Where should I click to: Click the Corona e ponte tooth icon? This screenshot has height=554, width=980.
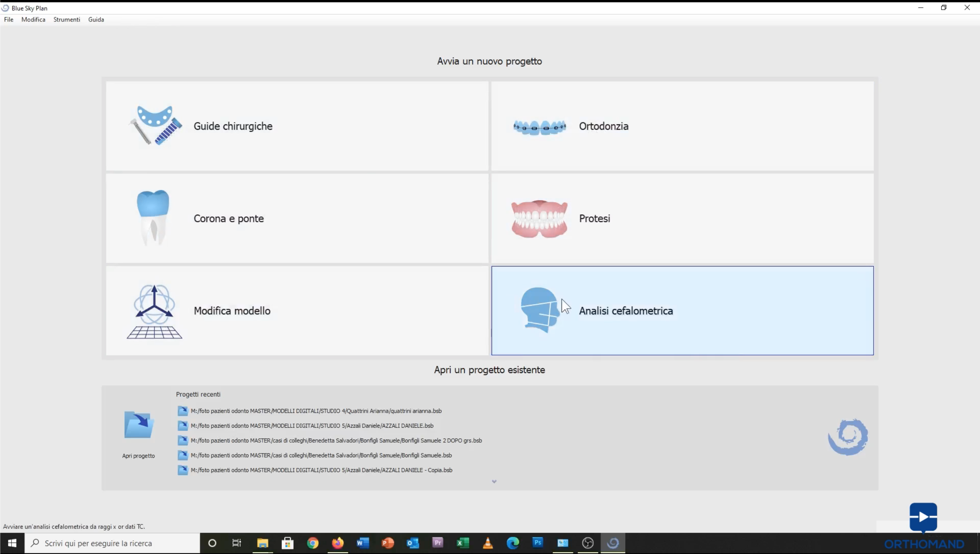[153, 218]
